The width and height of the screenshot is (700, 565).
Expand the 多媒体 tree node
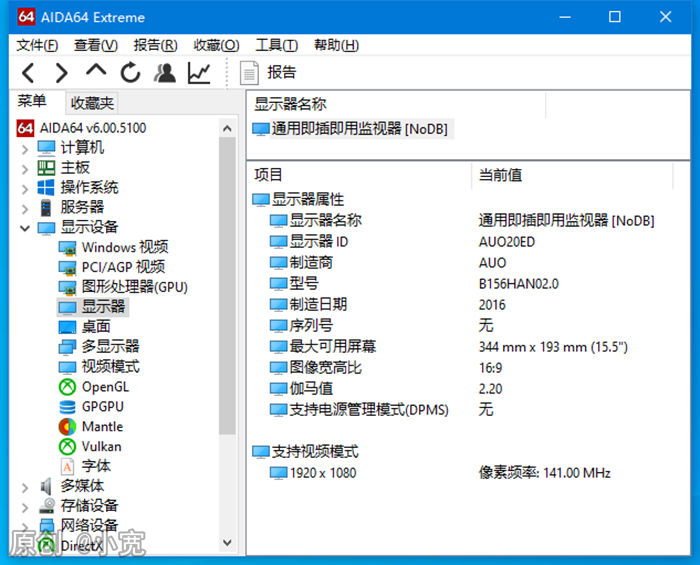tap(25, 488)
